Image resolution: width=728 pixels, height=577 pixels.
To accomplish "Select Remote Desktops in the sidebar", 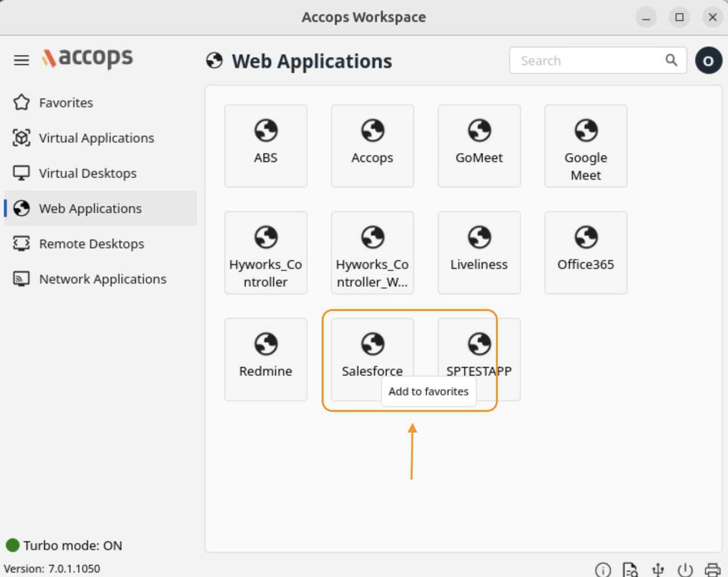I will pyautogui.click(x=91, y=244).
